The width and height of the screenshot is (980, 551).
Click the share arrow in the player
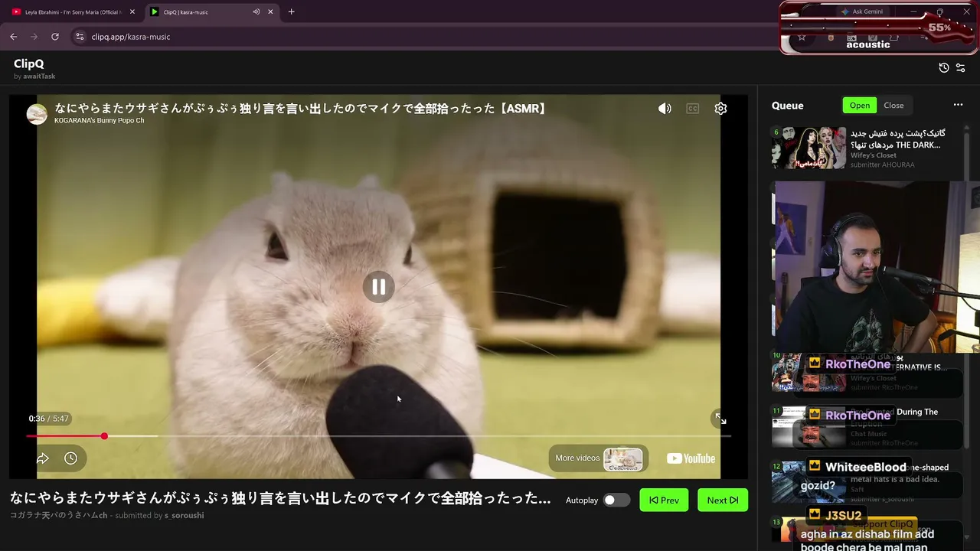point(43,458)
